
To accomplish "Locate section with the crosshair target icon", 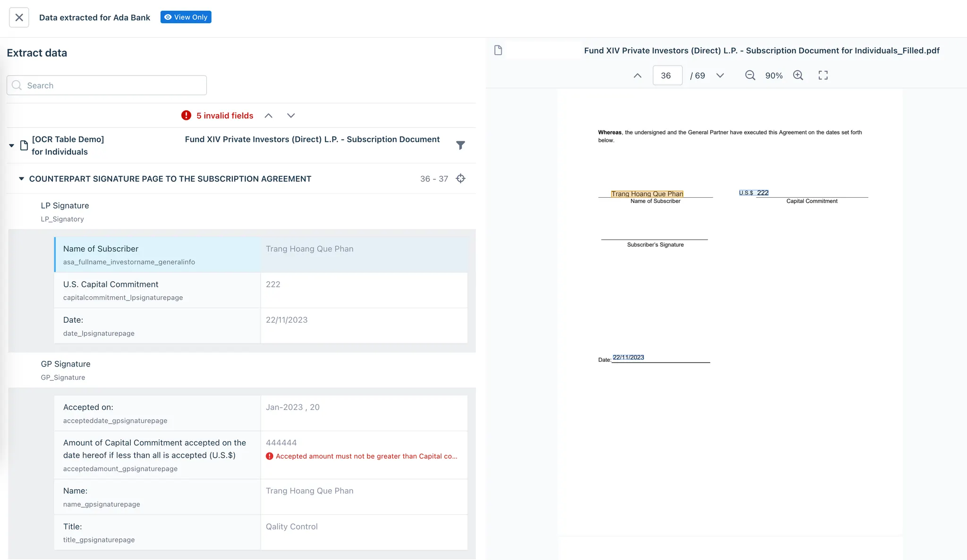I will click(460, 178).
